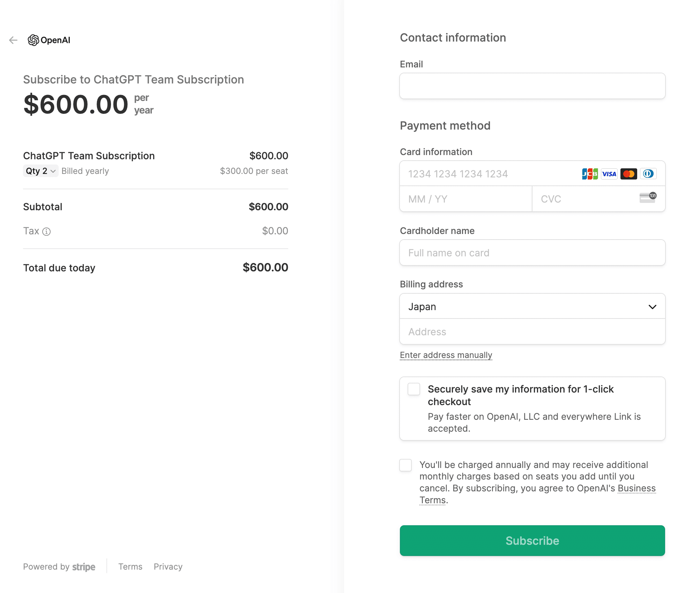This screenshot has width=700, height=593.
Task: Click the Mastercard icon
Action: pos(629,174)
